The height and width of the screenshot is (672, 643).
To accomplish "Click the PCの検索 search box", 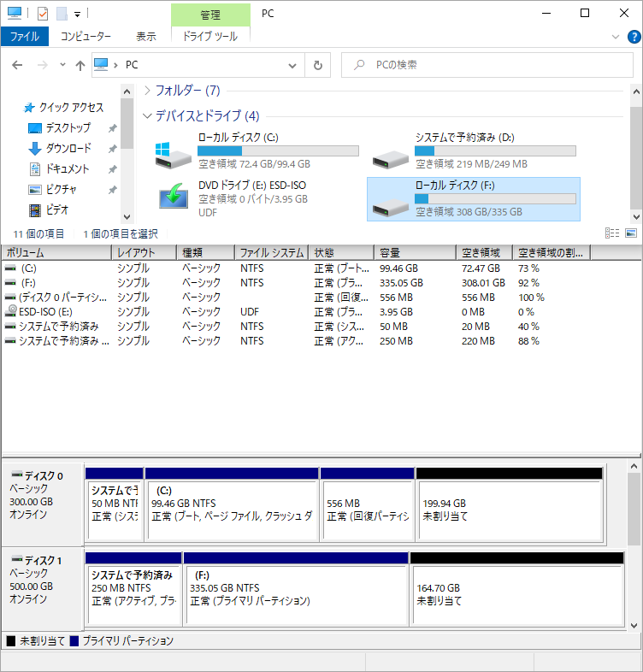I will pos(487,65).
